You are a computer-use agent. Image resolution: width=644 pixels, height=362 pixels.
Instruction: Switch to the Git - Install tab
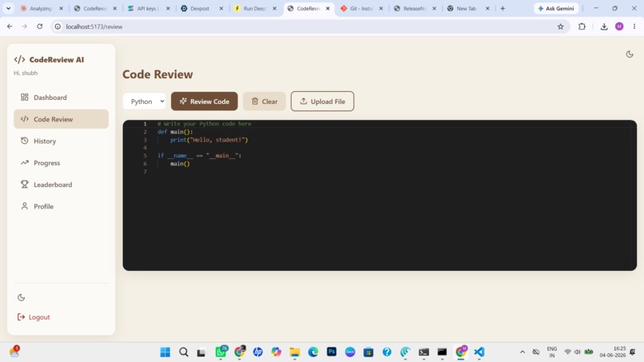click(x=361, y=8)
